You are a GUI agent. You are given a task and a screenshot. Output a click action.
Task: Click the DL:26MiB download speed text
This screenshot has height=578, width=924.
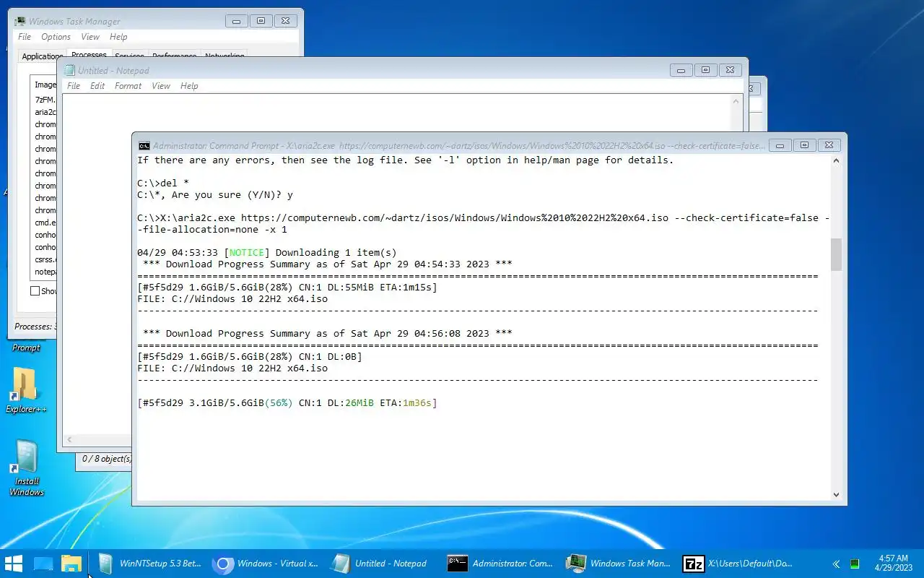click(351, 402)
